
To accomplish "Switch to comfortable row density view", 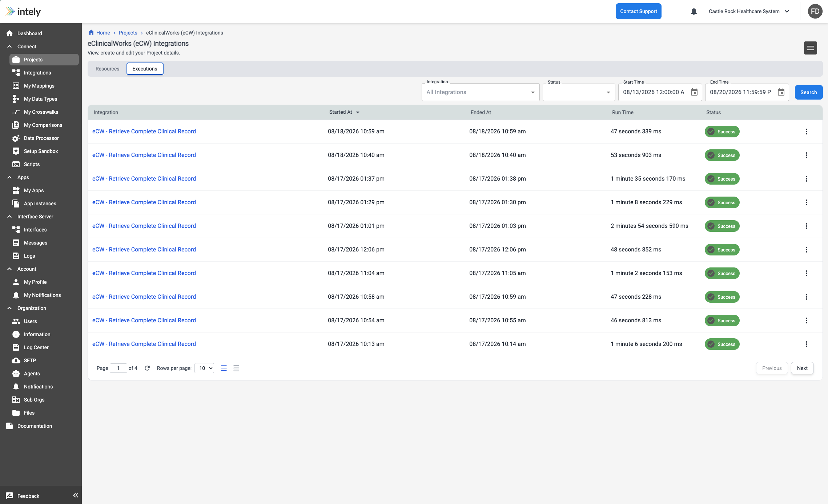I will click(x=224, y=368).
